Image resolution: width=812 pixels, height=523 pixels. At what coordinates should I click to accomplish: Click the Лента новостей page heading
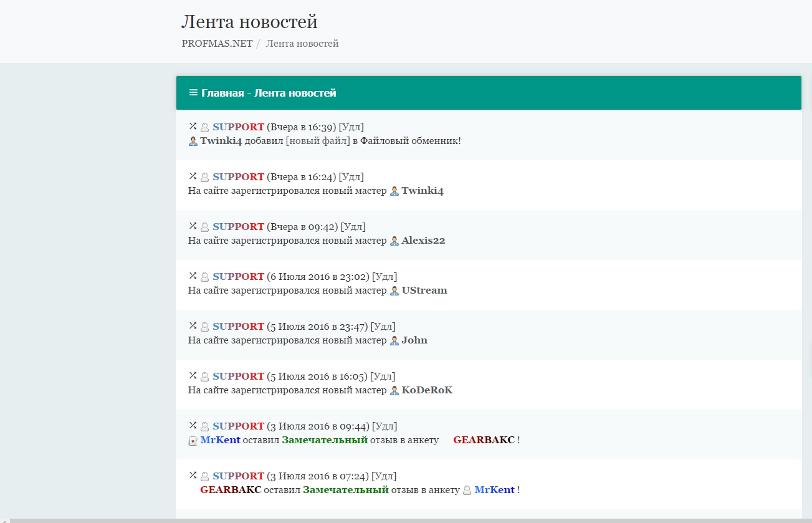249,22
